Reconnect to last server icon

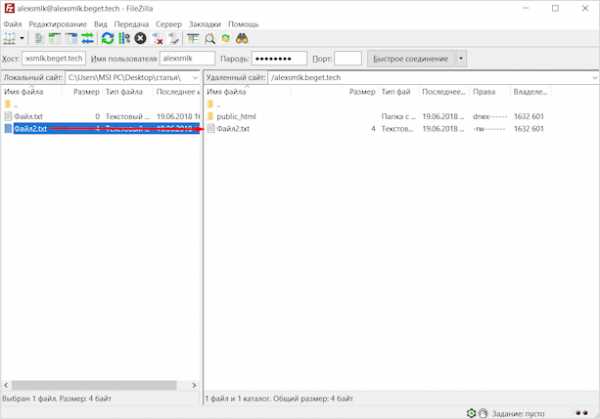coord(174,39)
